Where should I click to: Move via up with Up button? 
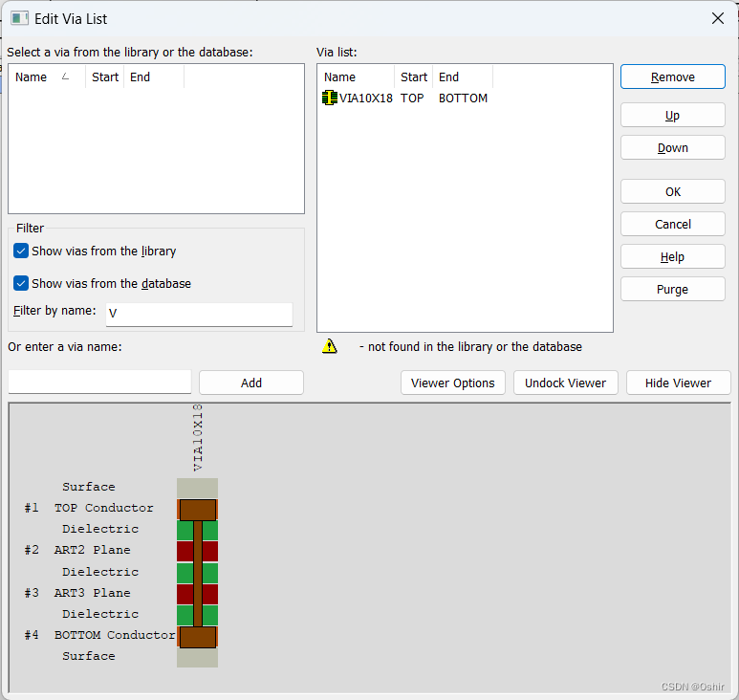pos(672,116)
